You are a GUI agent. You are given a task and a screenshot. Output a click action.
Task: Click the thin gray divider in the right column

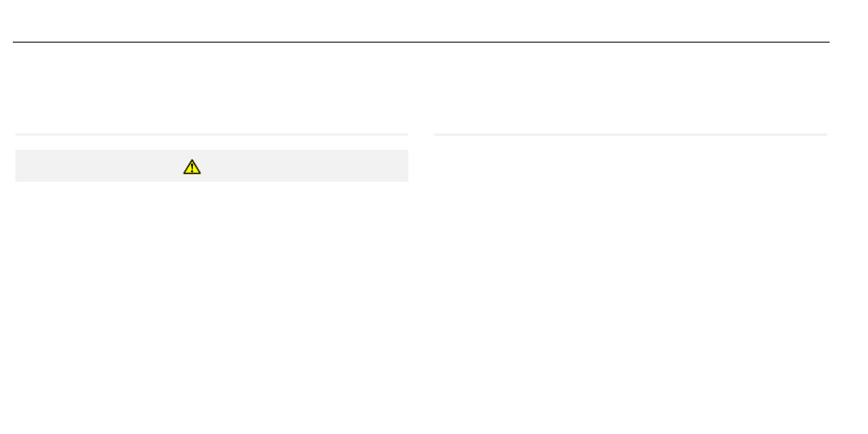click(x=630, y=134)
